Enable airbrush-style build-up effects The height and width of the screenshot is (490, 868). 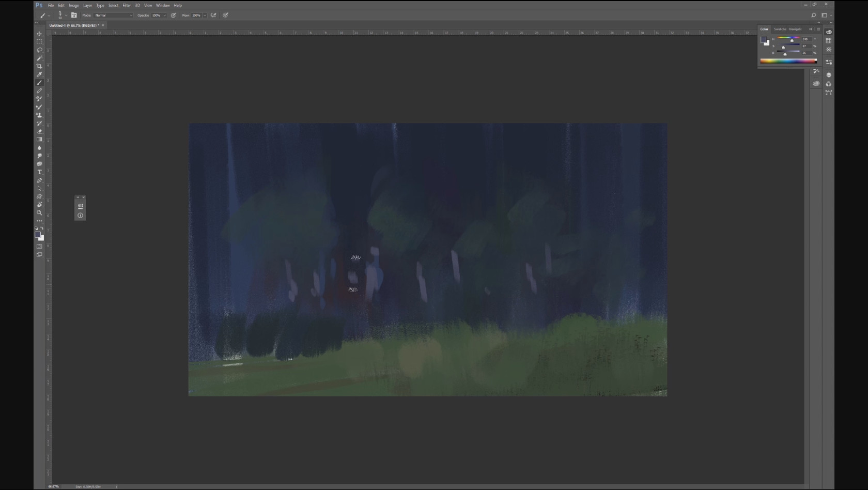click(213, 16)
